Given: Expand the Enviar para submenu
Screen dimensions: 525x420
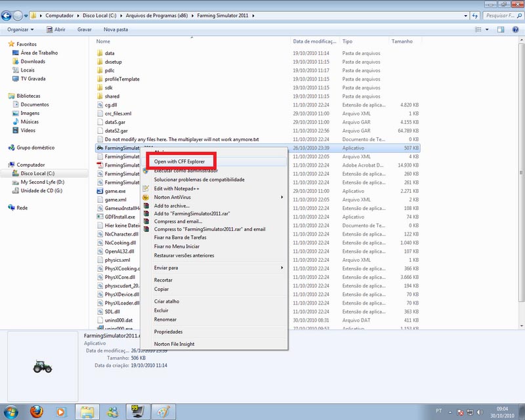Looking at the screenshot, I should point(282,268).
